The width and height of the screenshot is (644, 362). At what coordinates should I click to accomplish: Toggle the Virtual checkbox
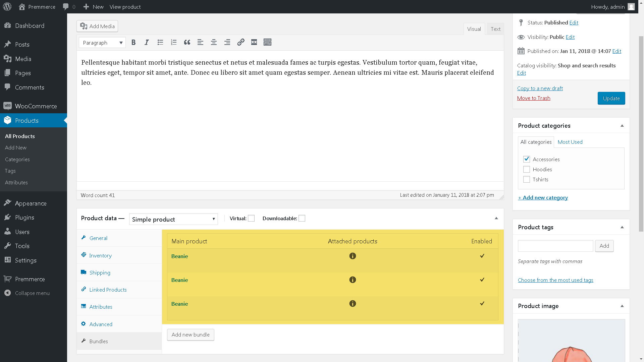tap(251, 219)
